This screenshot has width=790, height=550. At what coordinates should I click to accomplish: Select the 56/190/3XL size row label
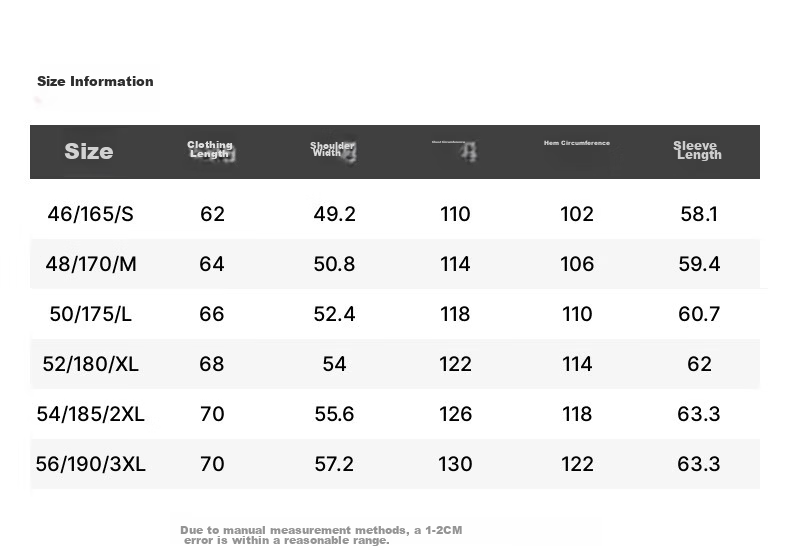pyautogui.click(x=91, y=464)
